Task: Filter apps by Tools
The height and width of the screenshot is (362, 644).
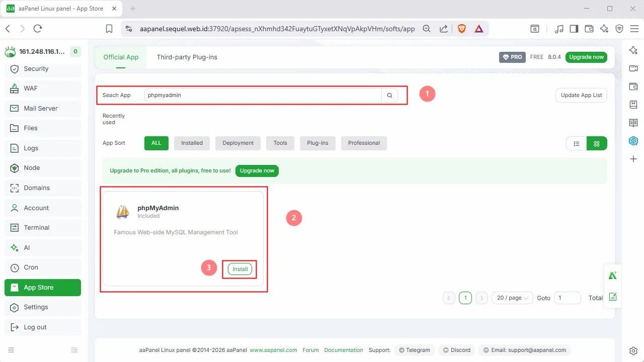Action: [x=280, y=143]
